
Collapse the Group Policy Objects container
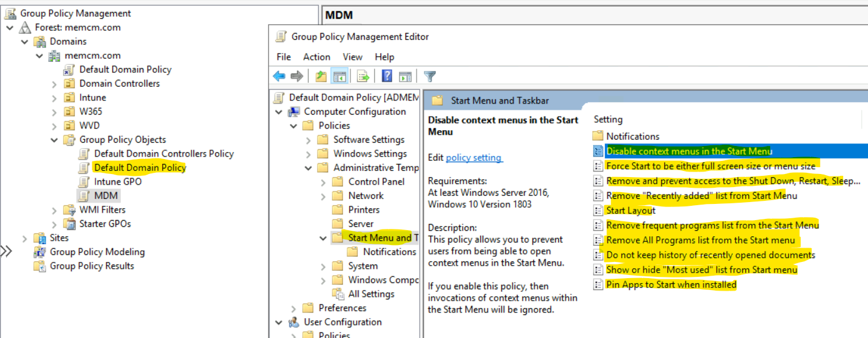click(x=54, y=140)
